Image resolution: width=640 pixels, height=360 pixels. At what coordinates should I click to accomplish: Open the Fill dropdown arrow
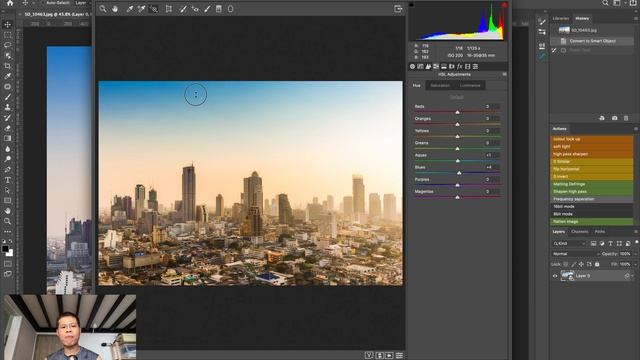point(635,264)
